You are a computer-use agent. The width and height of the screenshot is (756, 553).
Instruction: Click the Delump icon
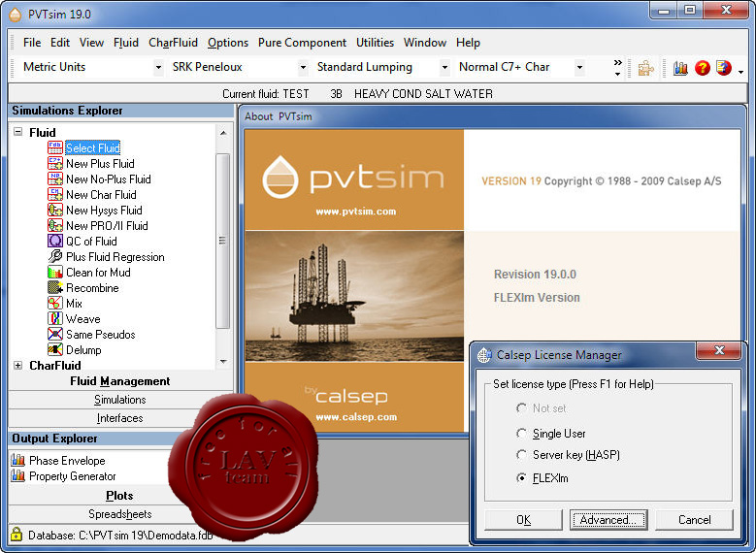point(55,349)
